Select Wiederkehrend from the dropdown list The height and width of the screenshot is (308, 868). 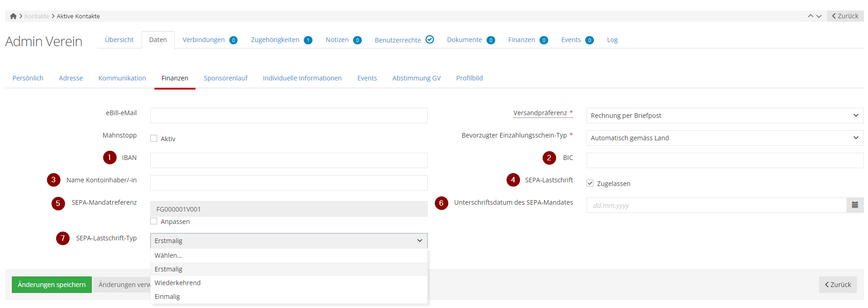tap(178, 283)
